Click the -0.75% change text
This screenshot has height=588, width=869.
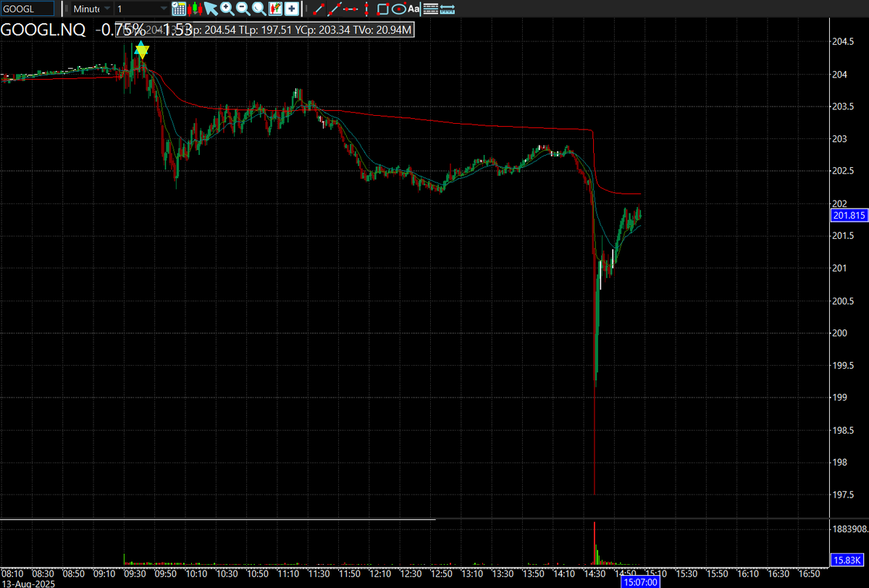[122, 30]
